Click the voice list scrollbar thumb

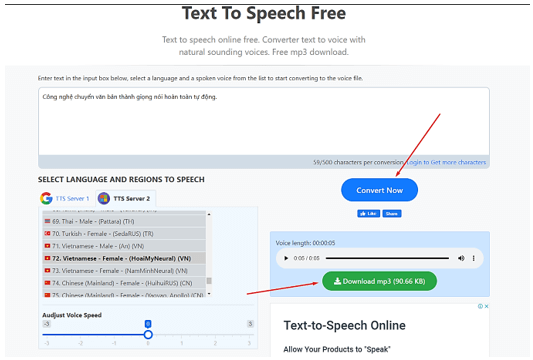(x=209, y=281)
